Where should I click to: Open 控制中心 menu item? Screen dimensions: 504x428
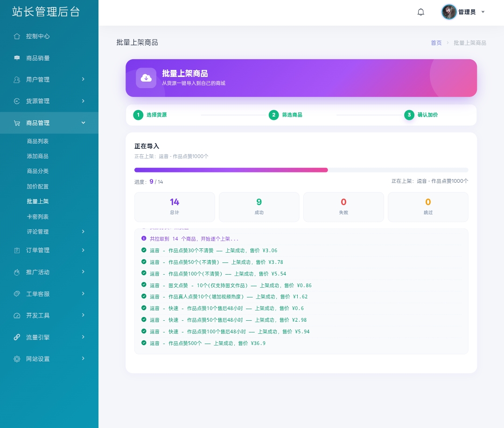pyautogui.click(x=49, y=36)
